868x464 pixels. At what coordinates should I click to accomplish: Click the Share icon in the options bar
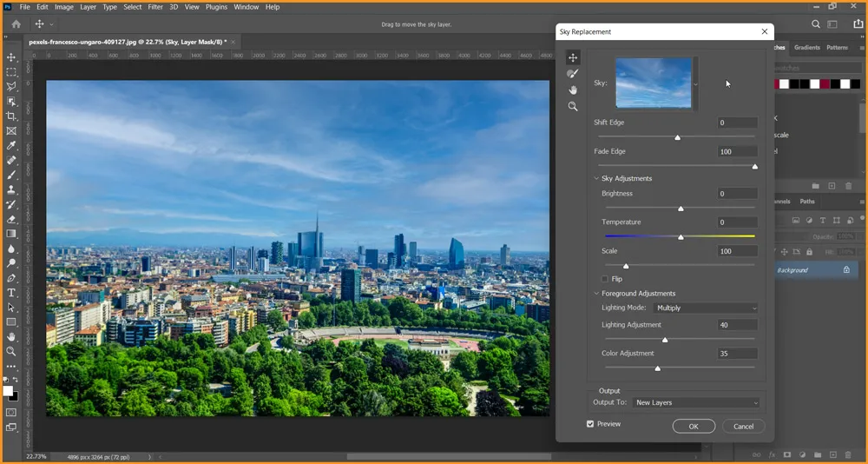[x=858, y=23]
